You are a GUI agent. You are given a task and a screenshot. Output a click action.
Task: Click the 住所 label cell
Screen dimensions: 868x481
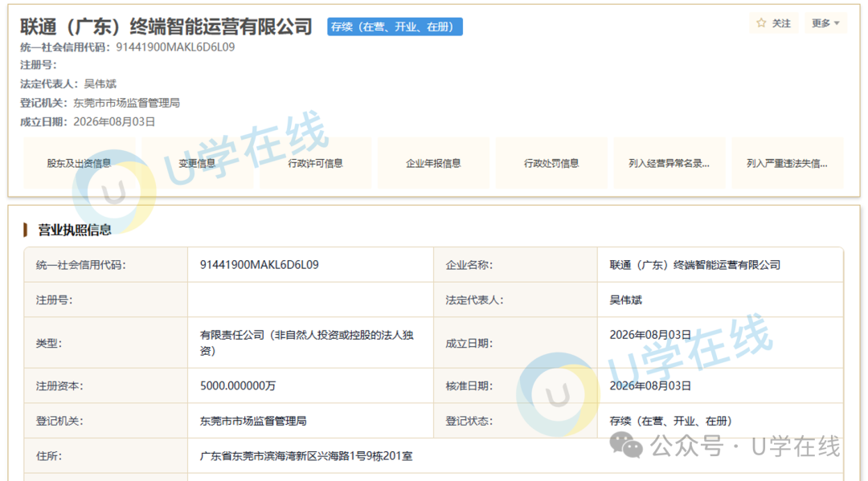(x=106, y=456)
